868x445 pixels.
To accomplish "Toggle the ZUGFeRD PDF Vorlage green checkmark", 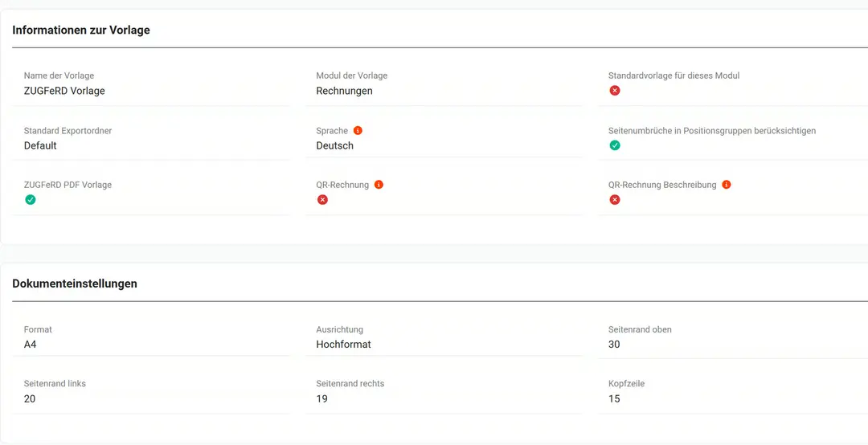I will point(30,200).
